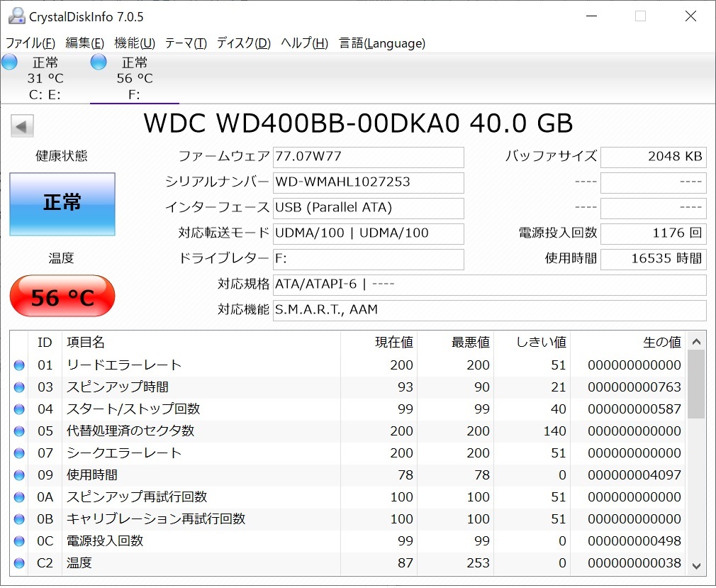The image size is (716, 588).
Task: Click the CrystalDiskInfo app icon in title bar
Action: pos(16,16)
